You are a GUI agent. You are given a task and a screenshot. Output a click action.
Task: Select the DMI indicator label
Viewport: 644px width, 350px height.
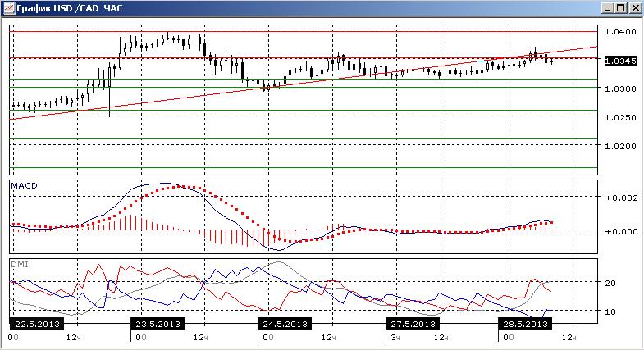(20, 265)
